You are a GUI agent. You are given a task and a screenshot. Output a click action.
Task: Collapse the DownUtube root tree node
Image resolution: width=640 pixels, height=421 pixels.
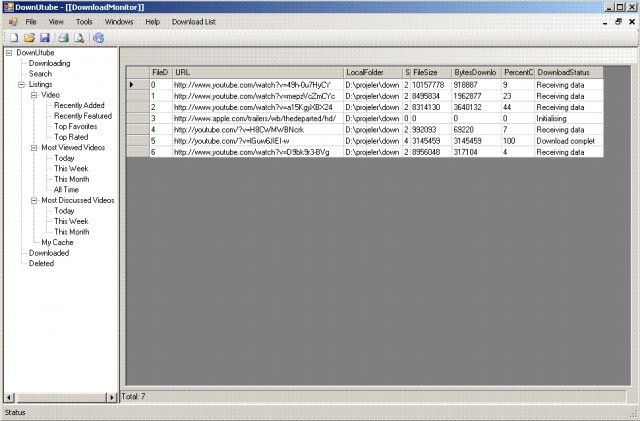[x=9, y=53]
